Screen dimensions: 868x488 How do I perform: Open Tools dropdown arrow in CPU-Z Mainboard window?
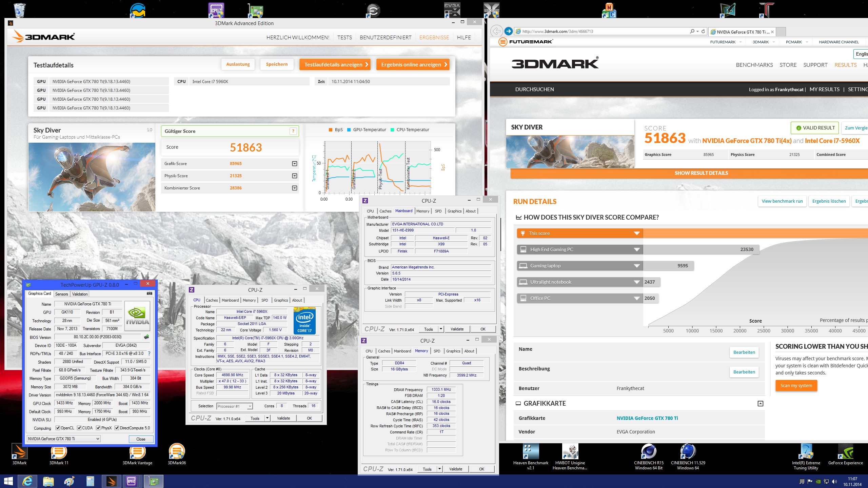[441, 329]
